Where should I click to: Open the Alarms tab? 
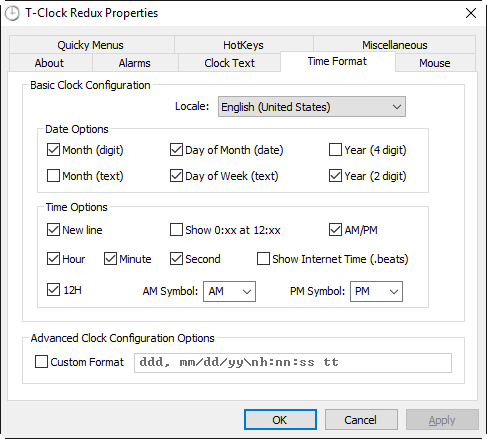click(x=135, y=63)
